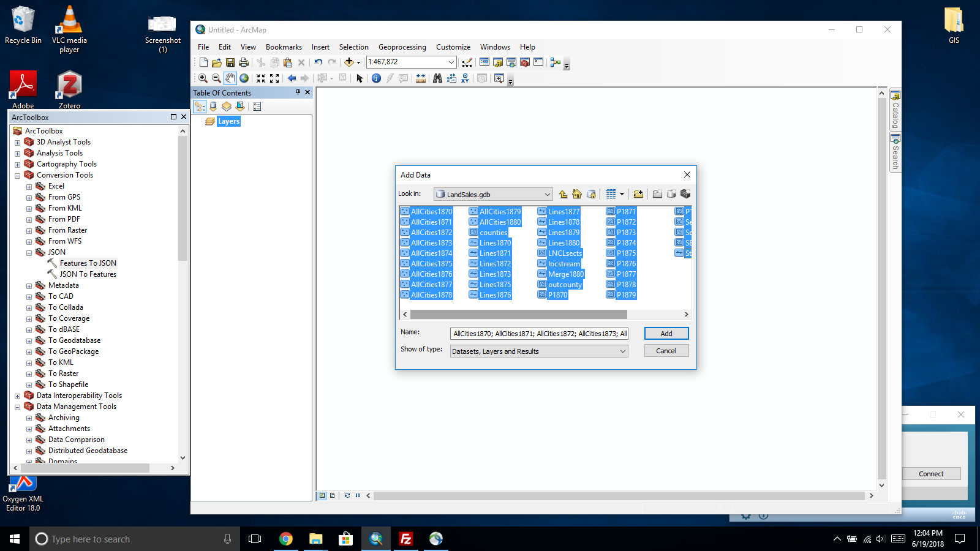The height and width of the screenshot is (551, 980).
Task: Click the Full Extent globe icon
Action: (244, 78)
